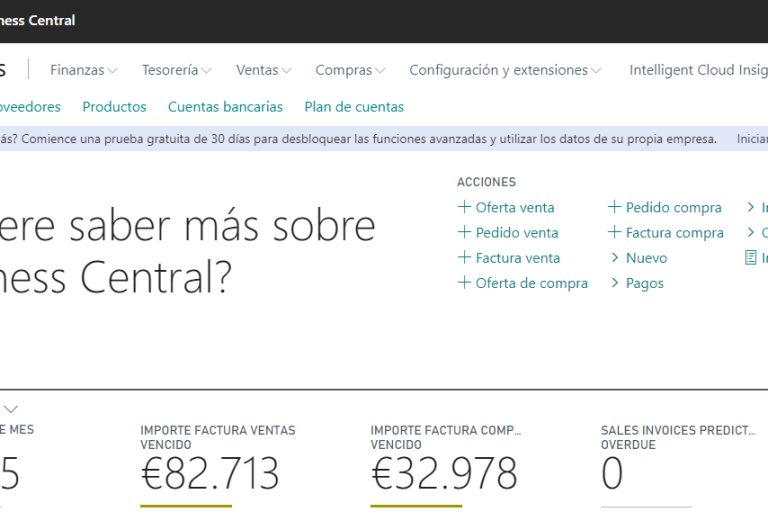This screenshot has height=512, width=768.
Task: Expand the Finanzas dropdown menu
Action: (84, 70)
